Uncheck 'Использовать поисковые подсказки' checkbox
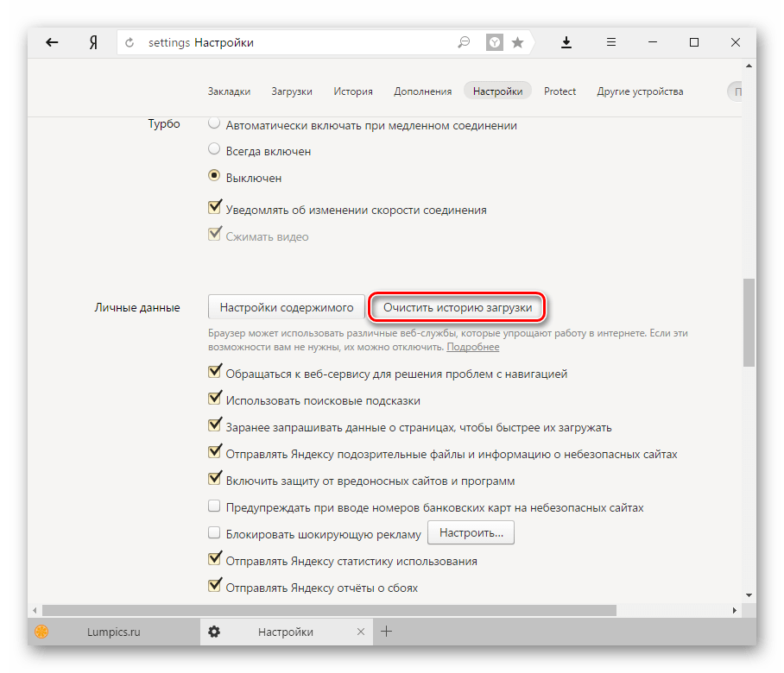 pos(214,400)
